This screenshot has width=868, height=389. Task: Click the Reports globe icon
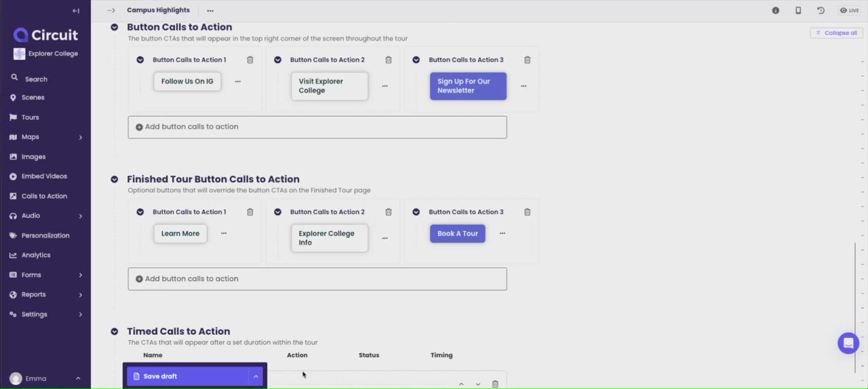(14, 295)
